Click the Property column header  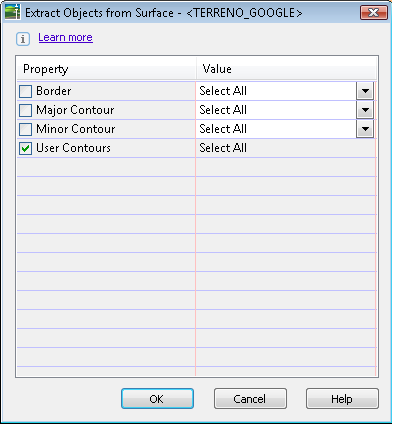pos(106,69)
